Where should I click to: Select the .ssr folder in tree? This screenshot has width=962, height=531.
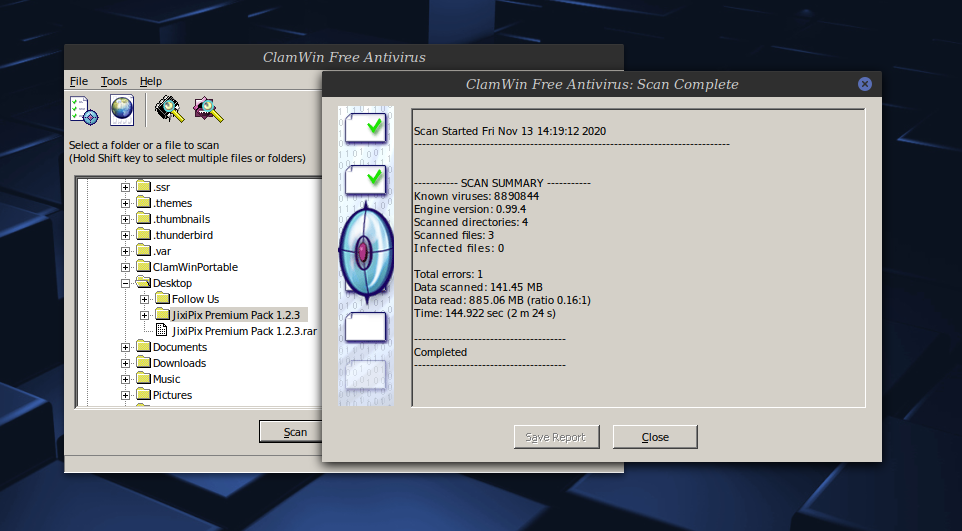coord(161,187)
